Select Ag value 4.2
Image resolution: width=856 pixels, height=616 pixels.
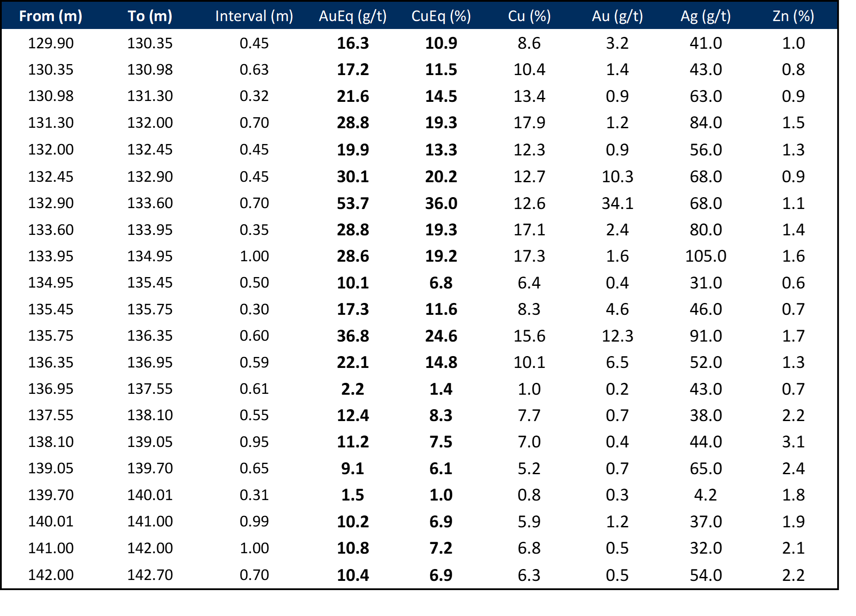[706, 495]
